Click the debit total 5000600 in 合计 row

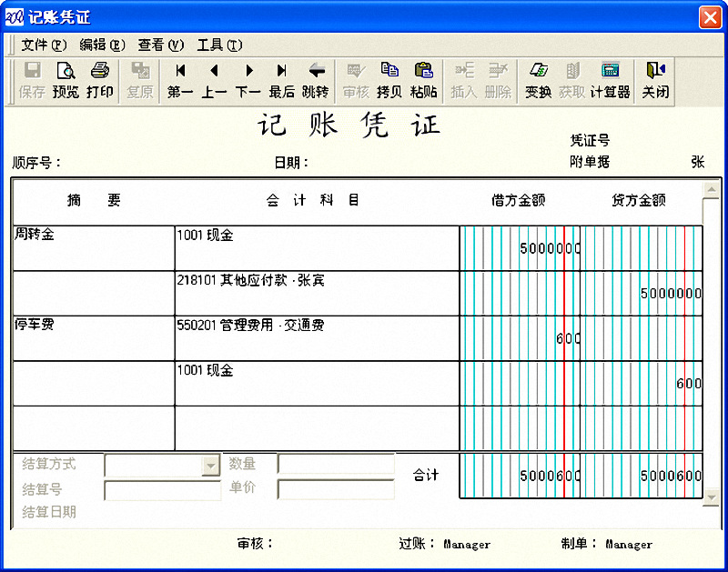click(550, 476)
